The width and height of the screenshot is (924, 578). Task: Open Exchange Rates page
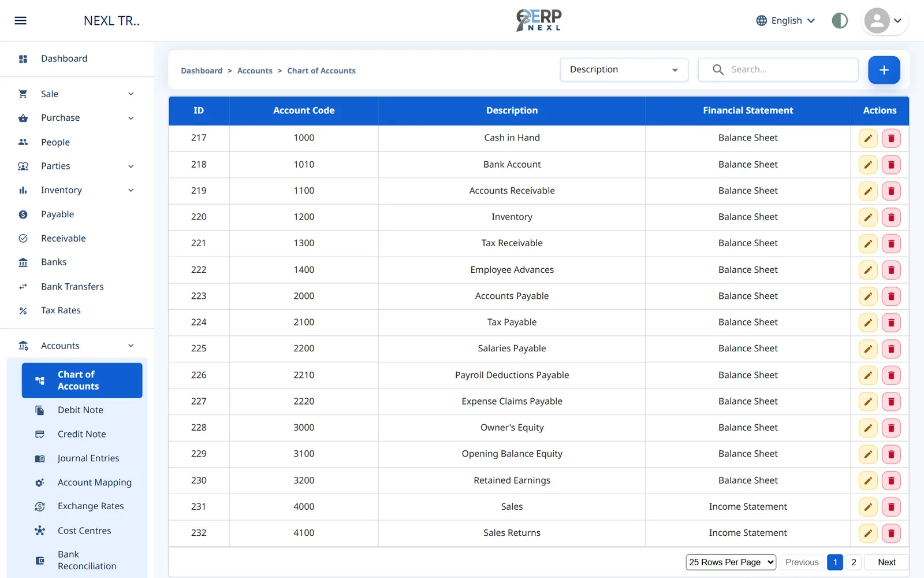coord(82,506)
